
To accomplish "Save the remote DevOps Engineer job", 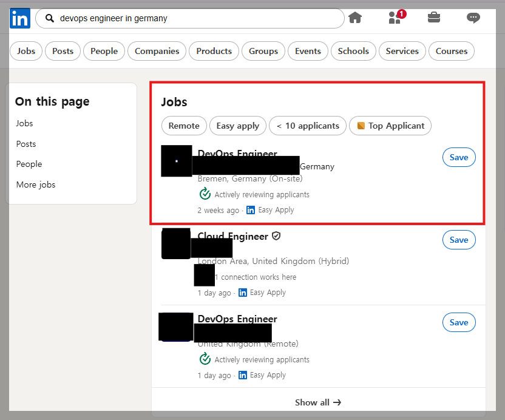I will [x=459, y=322].
